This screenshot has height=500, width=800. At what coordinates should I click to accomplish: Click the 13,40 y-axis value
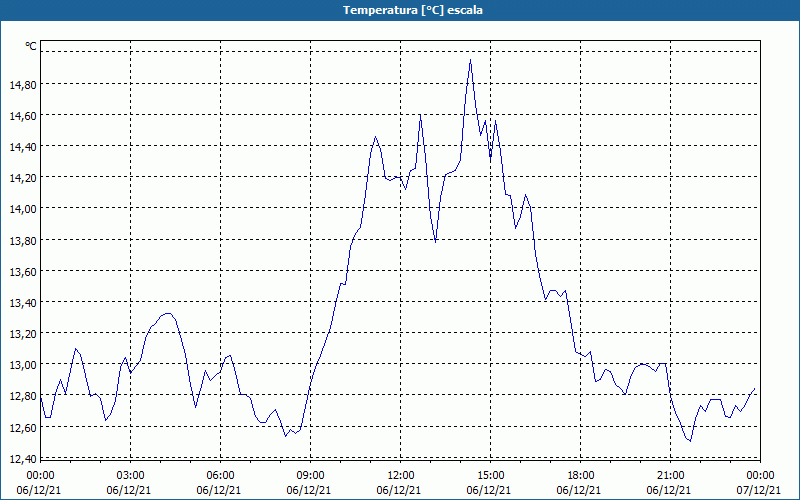(23, 304)
